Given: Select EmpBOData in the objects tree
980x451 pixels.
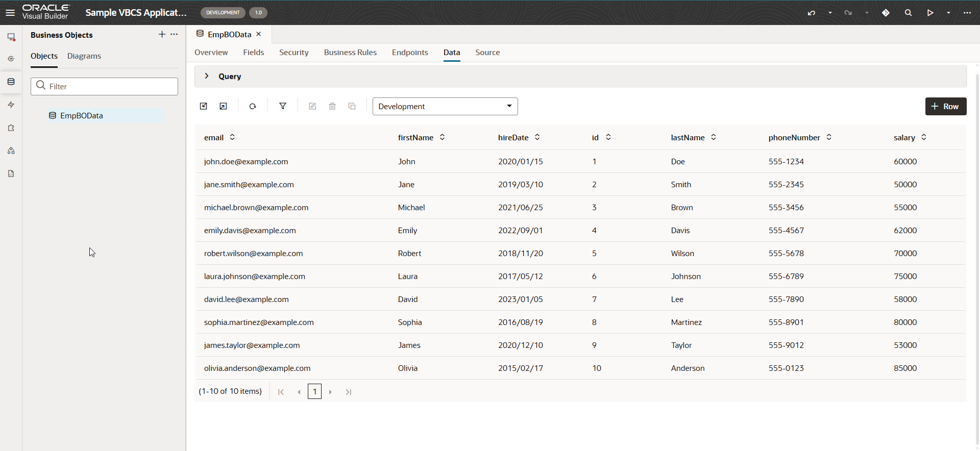Looking at the screenshot, I should (82, 115).
